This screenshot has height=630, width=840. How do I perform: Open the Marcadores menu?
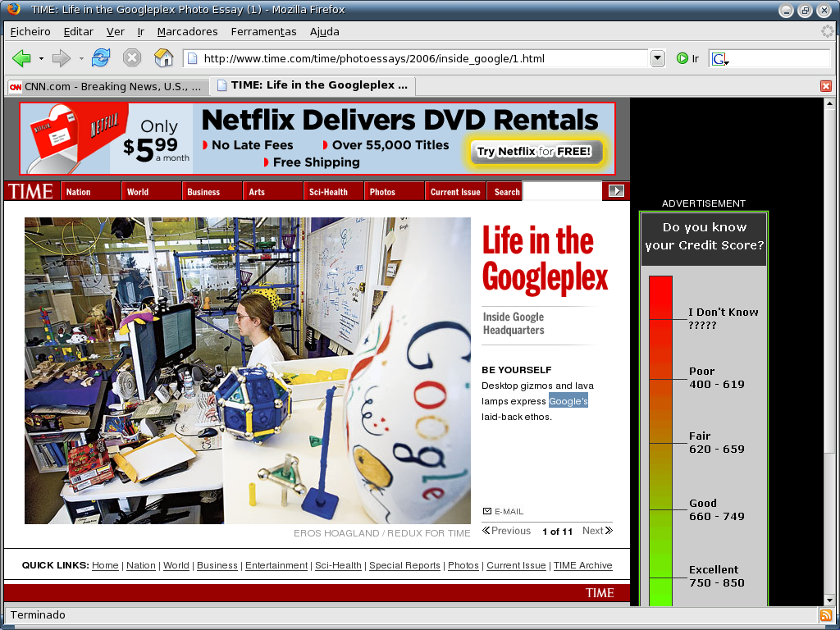[188, 32]
